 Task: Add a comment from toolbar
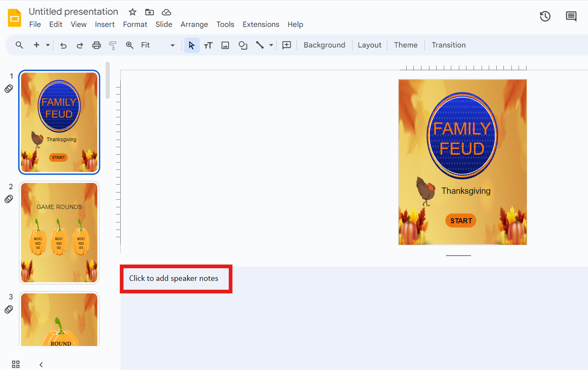[x=287, y=45]
